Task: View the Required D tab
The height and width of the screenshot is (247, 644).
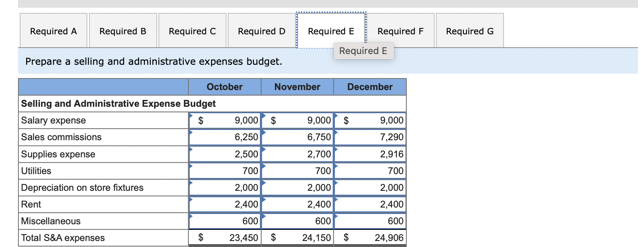Action: click(261, 30)
